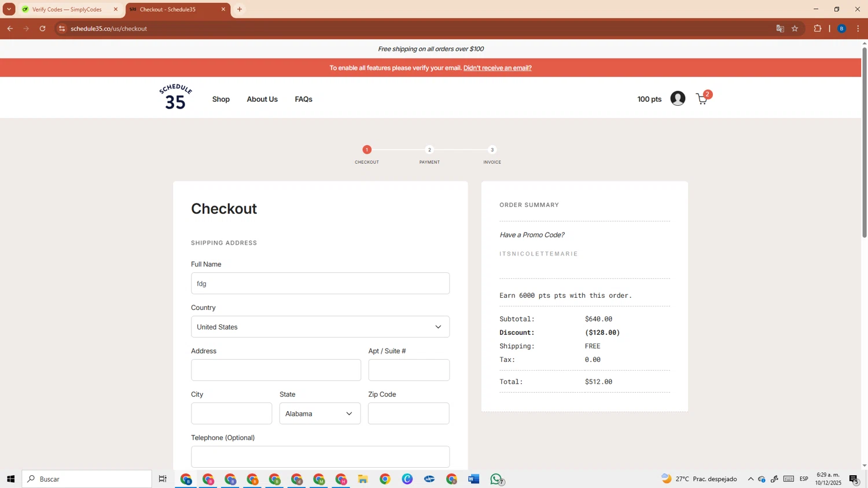Open the Chrome three-dot menu
Image resolution: width=868 pixels, height=488 pixels.
[858, 28]
